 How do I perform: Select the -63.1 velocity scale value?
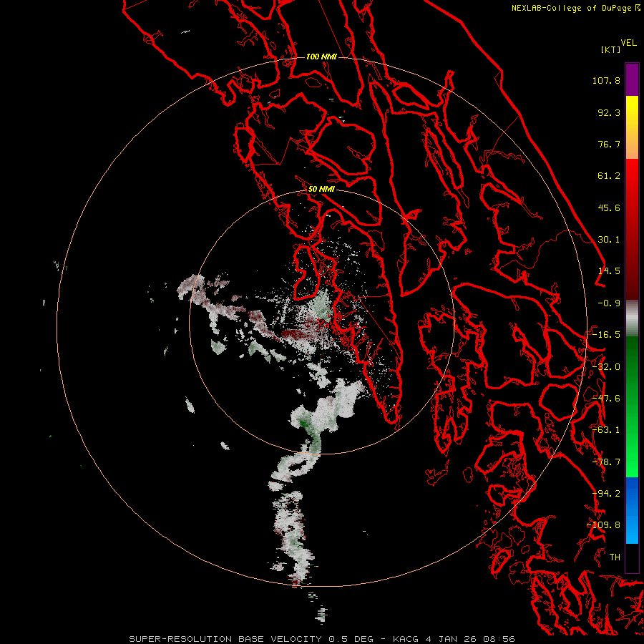click(606, 430)
